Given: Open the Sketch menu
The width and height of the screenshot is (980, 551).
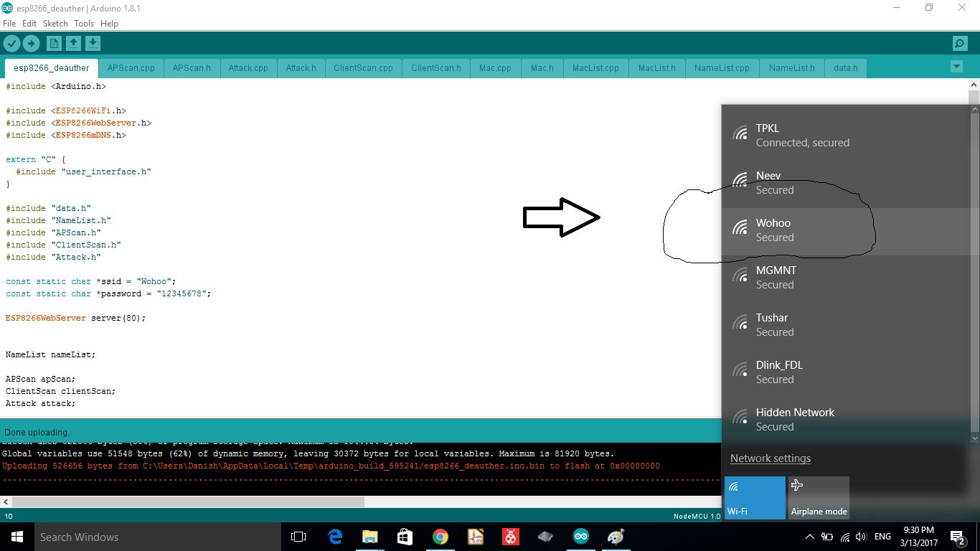Looking at the screenshot, I should pos(55,24).
